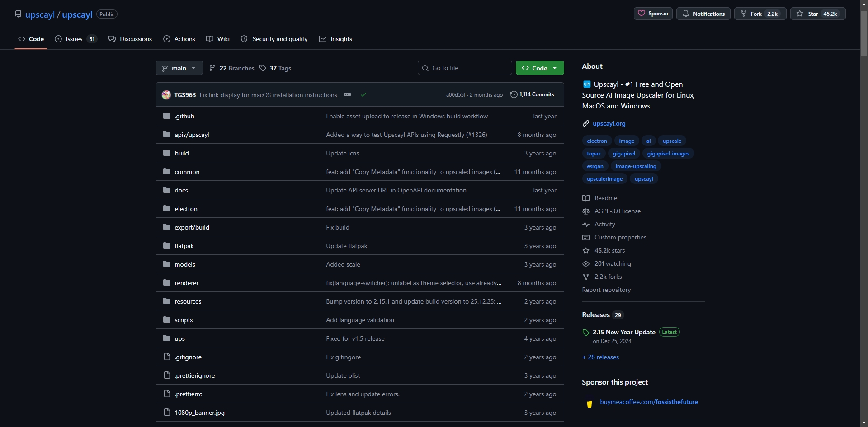Screen dimensions: 868x427
Task: Click the scale icon beside AGPL-3.0 license
Action: (586, 211)
